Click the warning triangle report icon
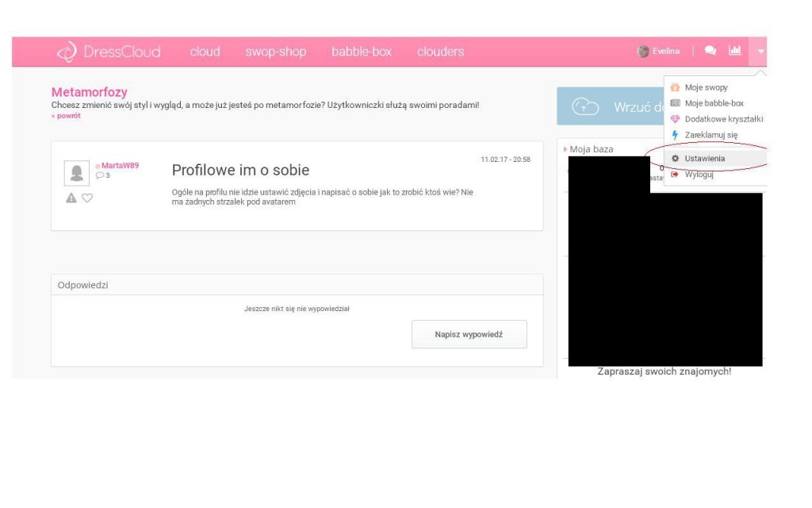Image resolution: width=812 pixels, height=508 pixels. (71, 198)
